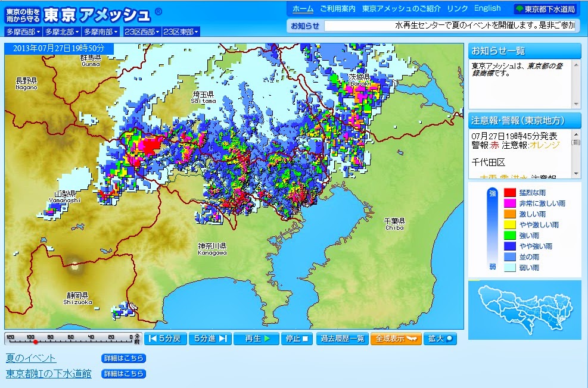
Task: Click the yellow やや激しい雨 legend swatch
Action: pyautogui.click(x=509, y=225)
